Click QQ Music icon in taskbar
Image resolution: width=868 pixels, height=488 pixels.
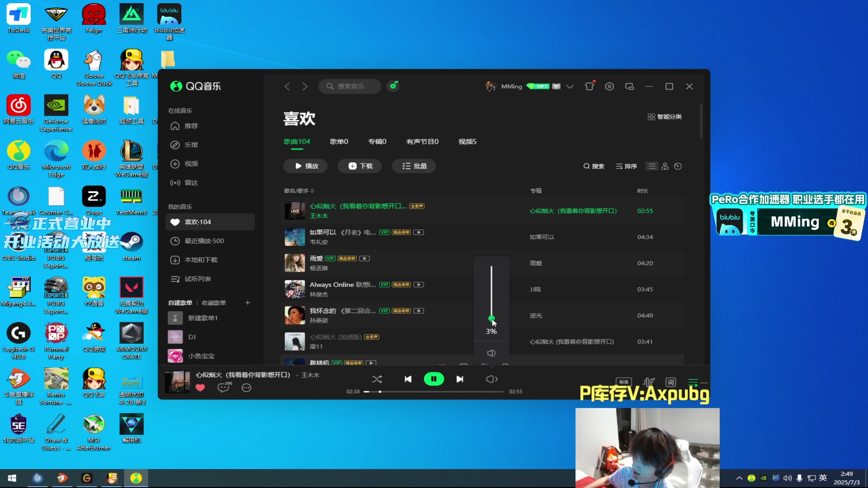[136, 478]
